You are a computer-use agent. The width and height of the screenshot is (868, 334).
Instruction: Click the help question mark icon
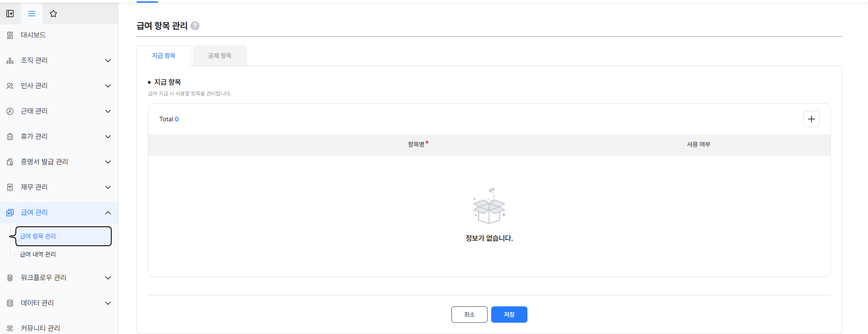pos(195,26)
